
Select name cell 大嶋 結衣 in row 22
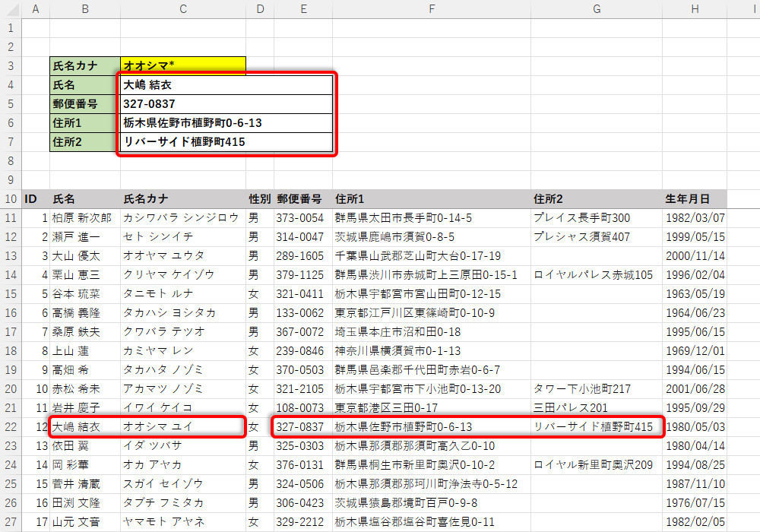click(85, 427)
